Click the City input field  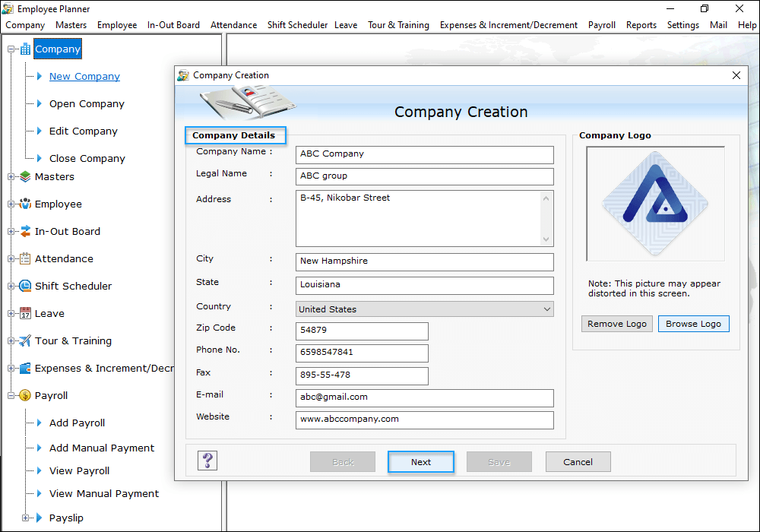point(425,261)
